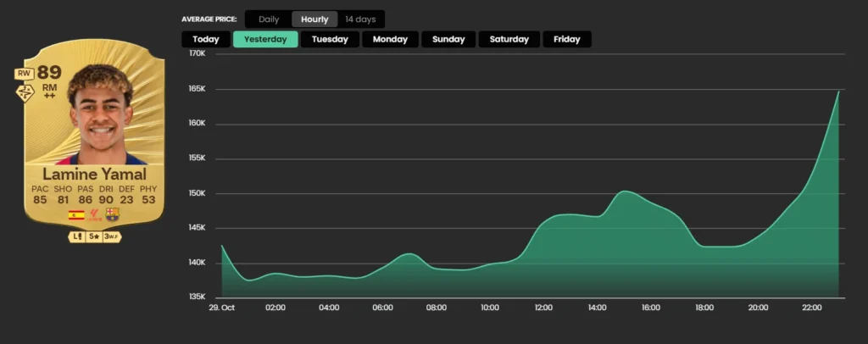This screenshot has width=868, height=344.
Task: Select the Hourly average price tab
Action: [314, 19]
